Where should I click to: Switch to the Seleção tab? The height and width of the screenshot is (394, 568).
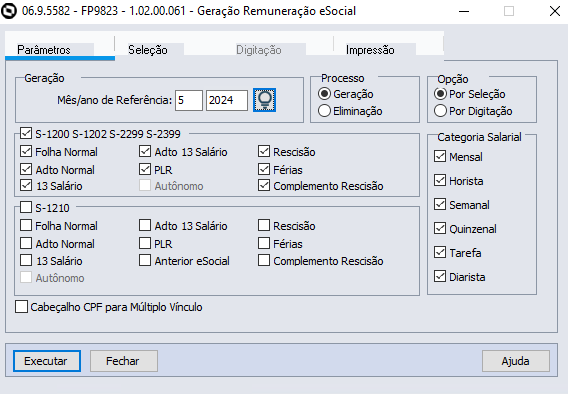point(148,50)
